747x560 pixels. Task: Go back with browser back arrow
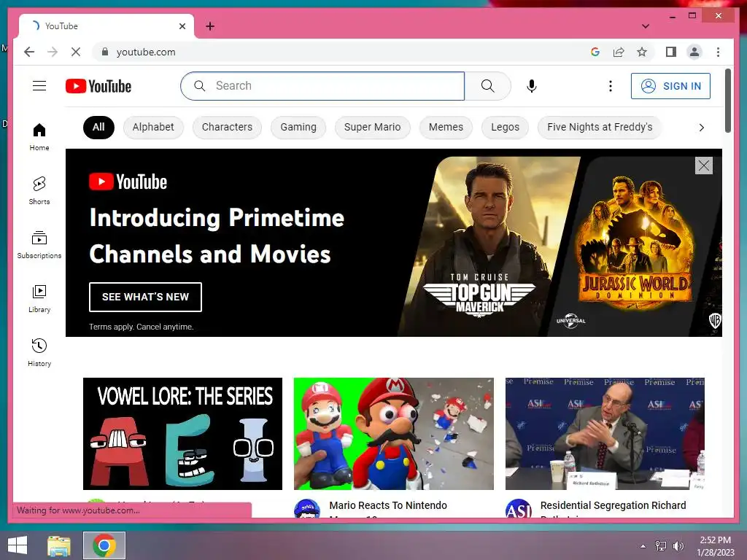[29, 52]
